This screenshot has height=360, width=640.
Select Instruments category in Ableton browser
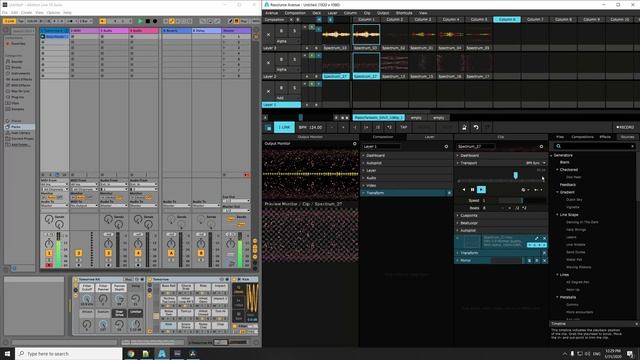click(x=20, y=73)
